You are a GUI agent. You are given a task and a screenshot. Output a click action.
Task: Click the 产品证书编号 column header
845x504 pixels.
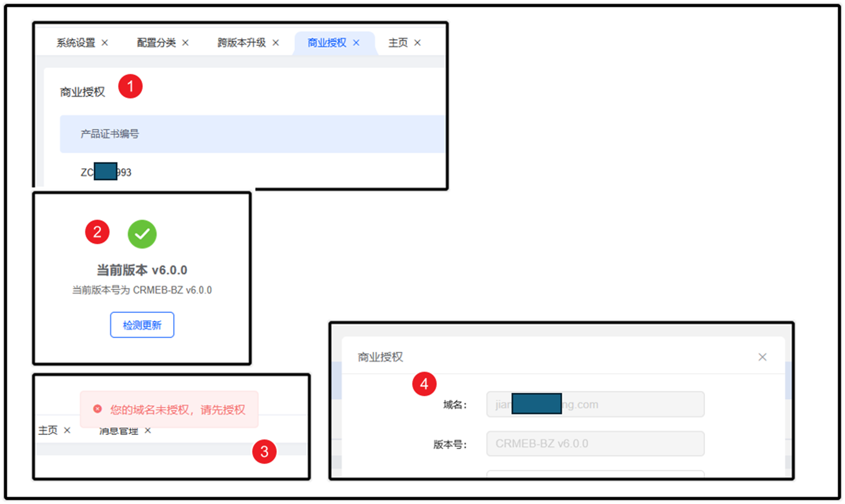(x=109, y=134)
